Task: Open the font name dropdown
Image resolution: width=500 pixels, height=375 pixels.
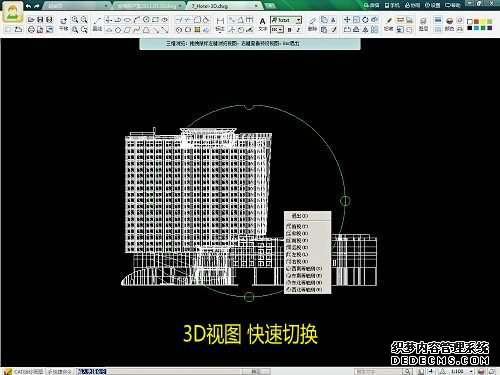Action: 299,20
